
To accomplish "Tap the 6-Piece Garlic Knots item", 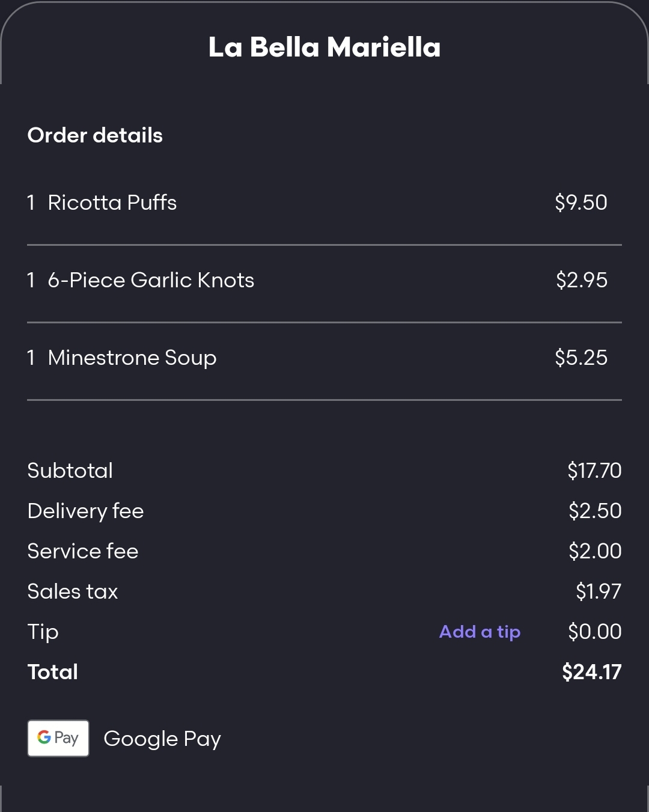I will point(151,280).
